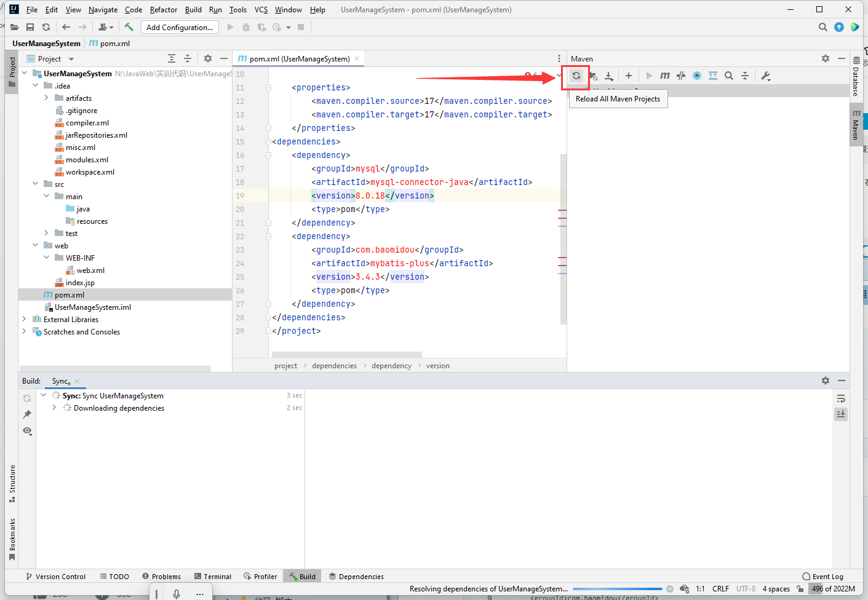This screenshot has height=600, width=868.
Task: Click the navigate Back arrow
Action: pyautogui.click(x=66, y=27)
